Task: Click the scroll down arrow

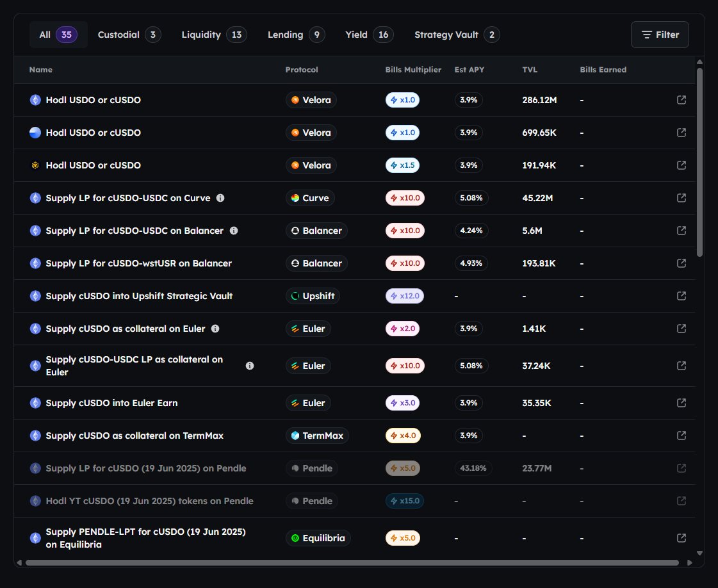Action: [699, 553]
